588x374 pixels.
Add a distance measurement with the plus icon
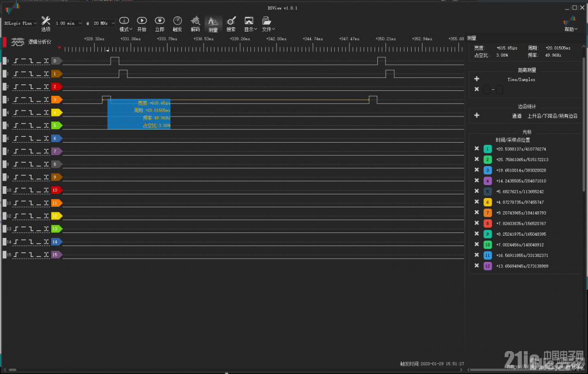(476, 79)
